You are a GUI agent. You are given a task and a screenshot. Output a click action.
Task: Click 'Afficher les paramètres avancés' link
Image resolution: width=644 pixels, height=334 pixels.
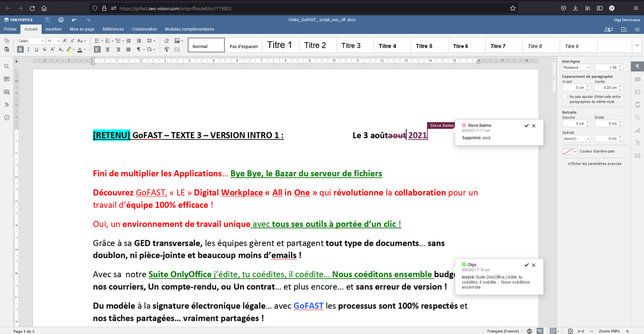[x=594, y=163]
